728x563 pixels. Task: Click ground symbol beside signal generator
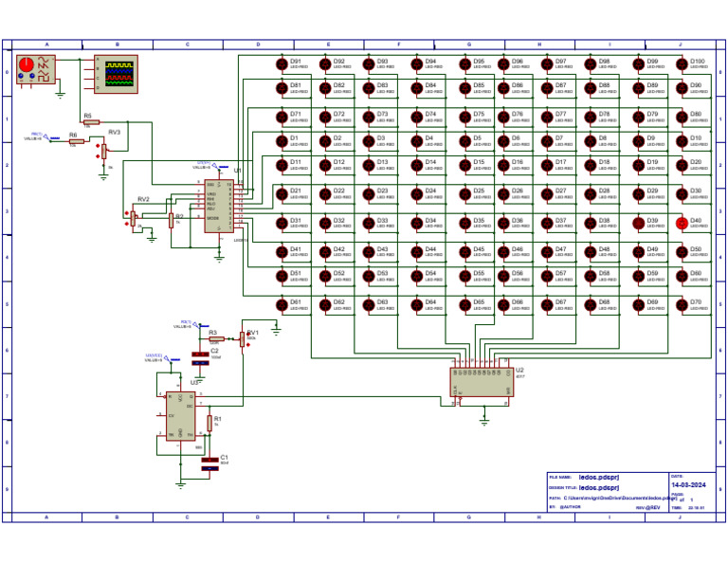[x=60, y=95]
